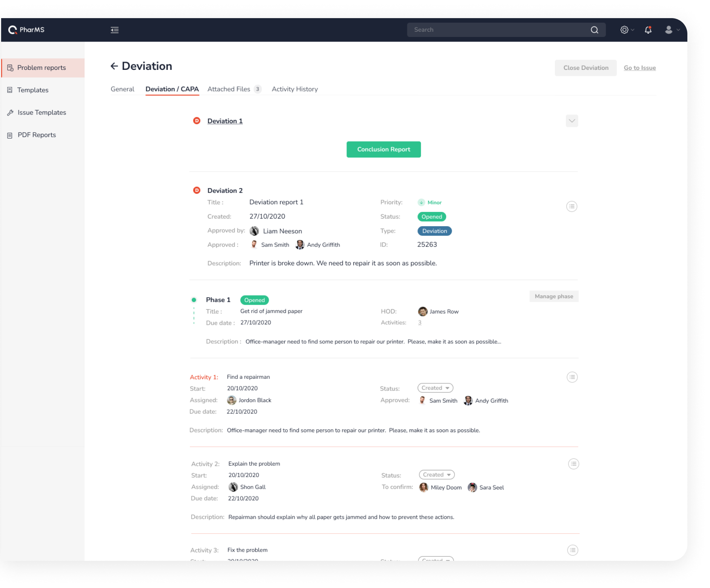Open the Deviation 2 options list icon
This screenshot has height=588, width=710.
(x=571, y=207)
